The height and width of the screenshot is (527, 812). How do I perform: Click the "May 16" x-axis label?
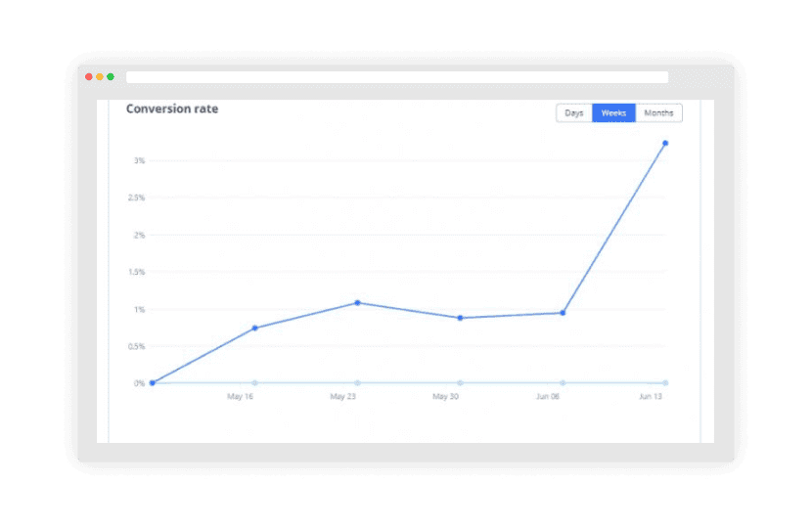pyautogui.click(x=240, y=397)
